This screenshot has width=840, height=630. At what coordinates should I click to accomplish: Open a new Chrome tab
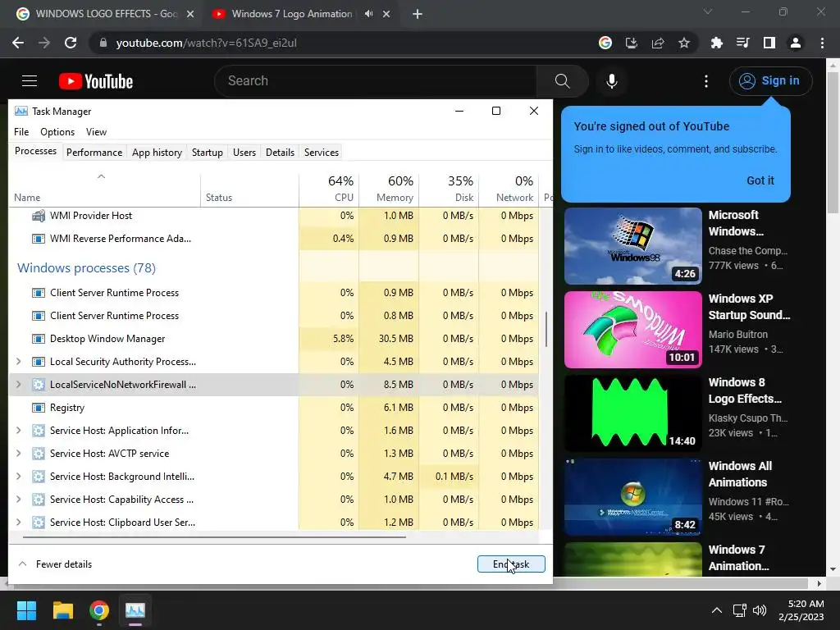pyautogui.click(x=418, y=14)
